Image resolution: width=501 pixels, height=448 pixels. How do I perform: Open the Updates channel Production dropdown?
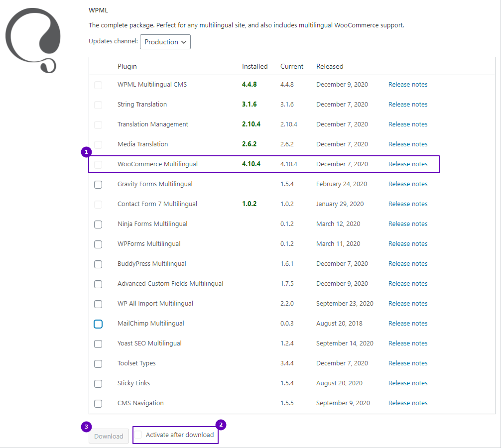pos(165,42)
